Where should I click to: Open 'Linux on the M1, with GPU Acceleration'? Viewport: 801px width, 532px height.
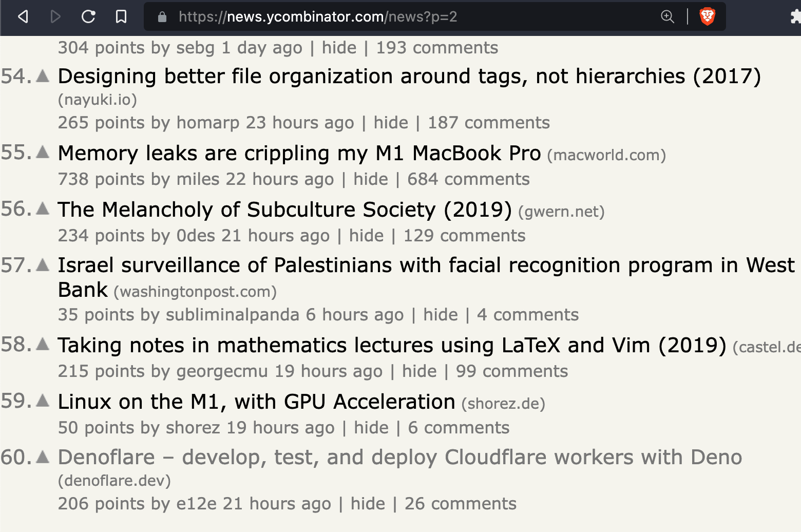[256, 402]
